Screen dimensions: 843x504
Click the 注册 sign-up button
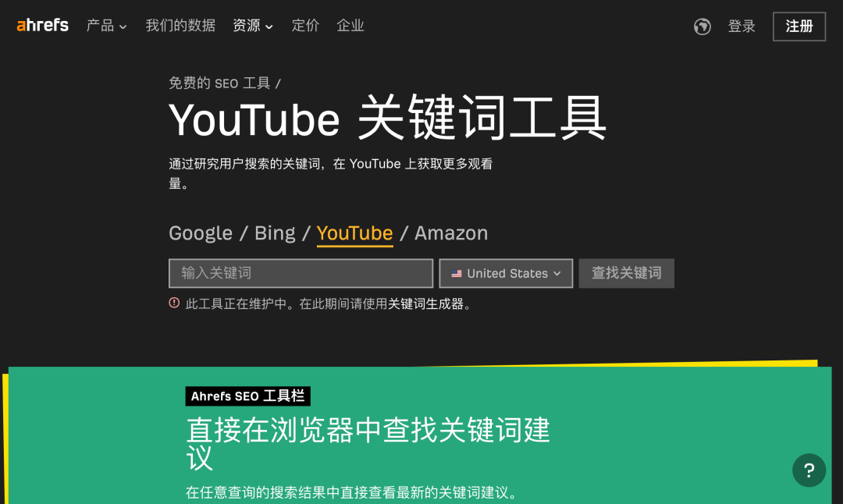799,27
